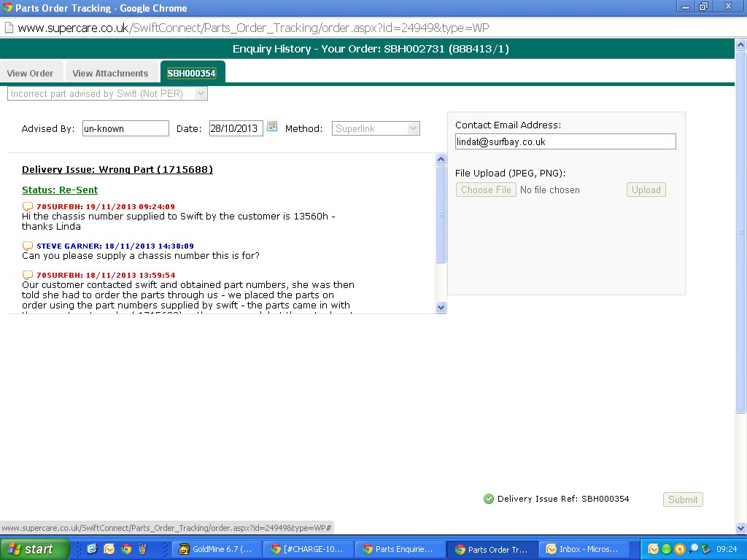
Task: Click Parts Order Tr... taskbar button
Action: (491, 549)
